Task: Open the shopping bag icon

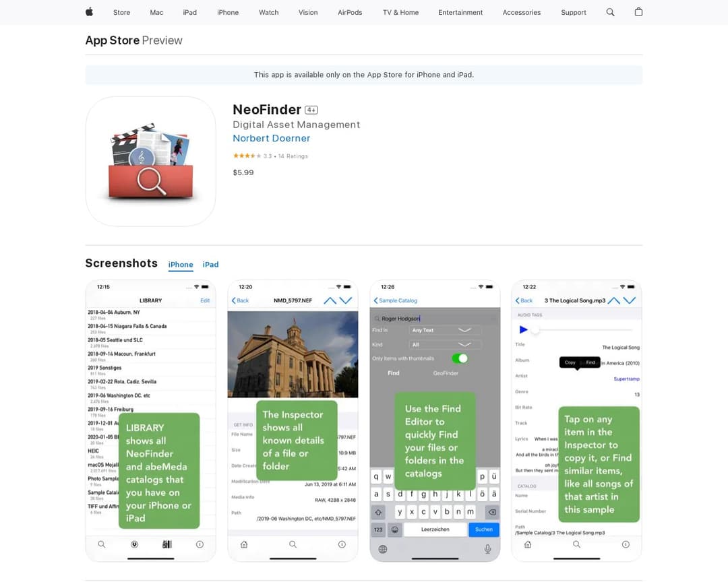Action: tap(638, 12)
